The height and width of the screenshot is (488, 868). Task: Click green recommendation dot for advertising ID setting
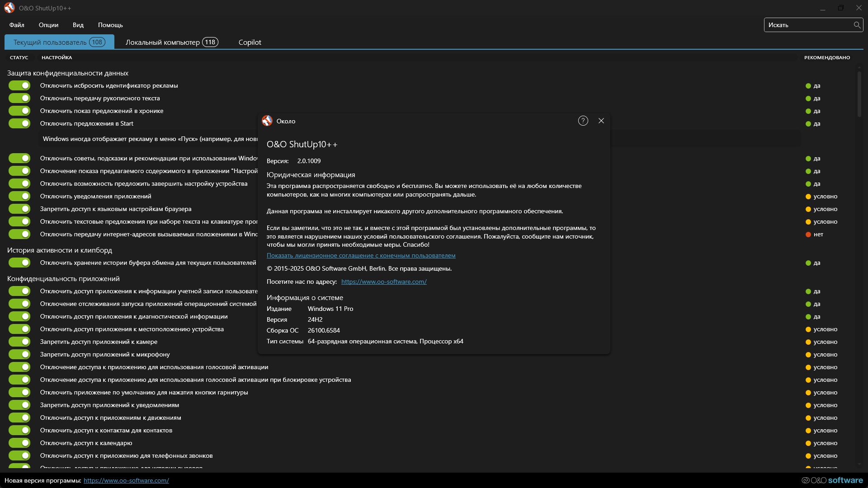[808, 86]
